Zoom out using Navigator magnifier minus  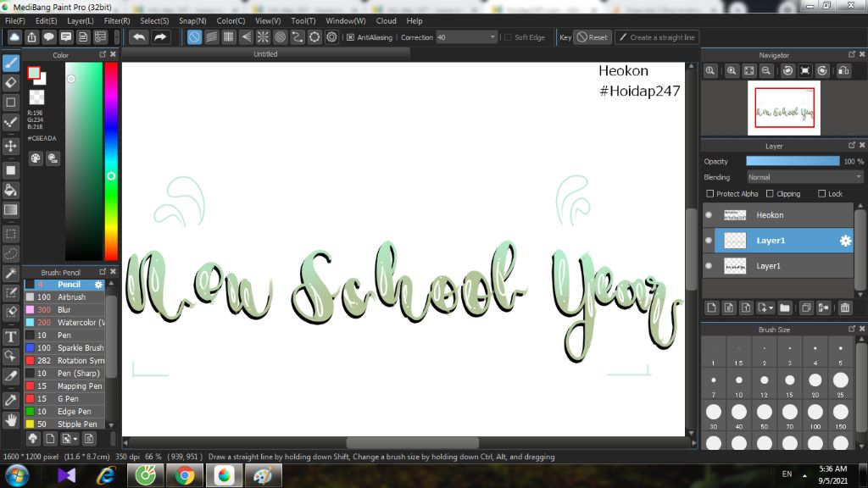pyautogui.click(x=766, y=71)
